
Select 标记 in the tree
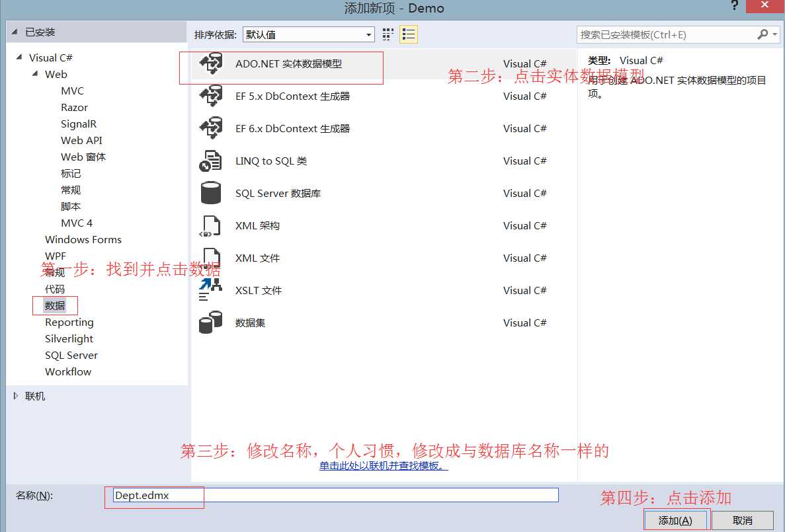[x=71, y=174]
